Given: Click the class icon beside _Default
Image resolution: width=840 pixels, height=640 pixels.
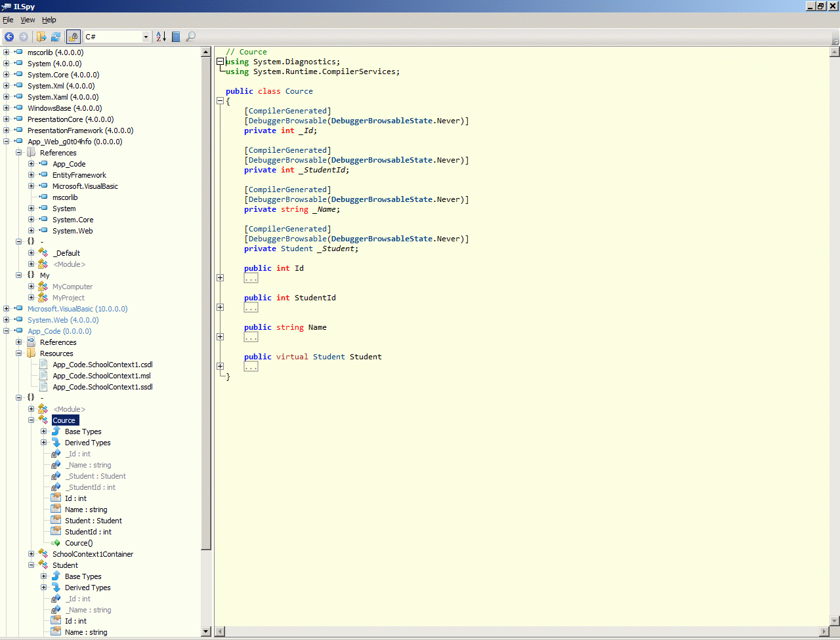Looking at the screenshot, I should [43, 253].
